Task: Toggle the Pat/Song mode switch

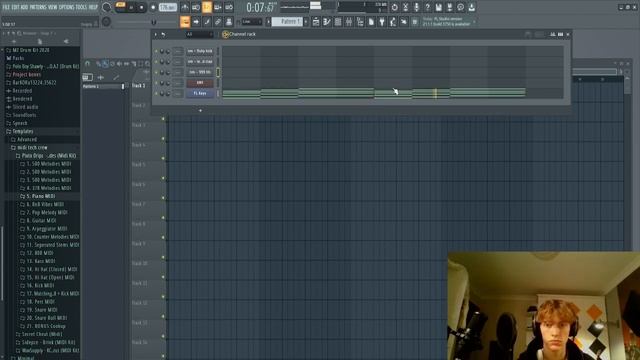Action: click(120, 6)
